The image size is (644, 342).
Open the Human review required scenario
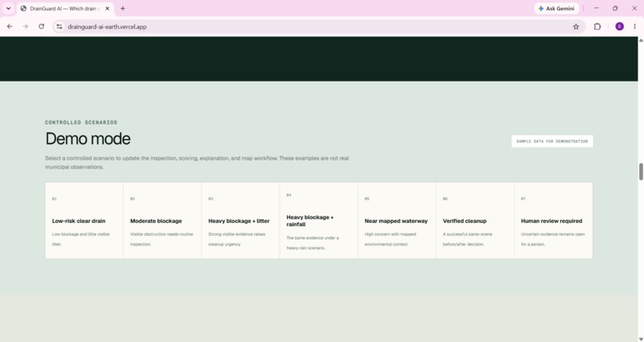tap(553, 221)
